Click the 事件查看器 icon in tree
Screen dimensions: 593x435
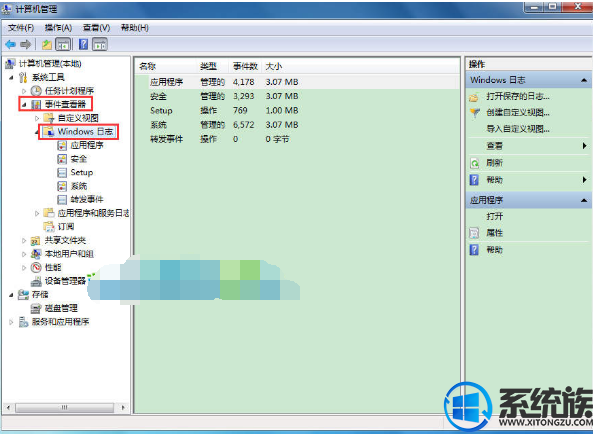36,104
